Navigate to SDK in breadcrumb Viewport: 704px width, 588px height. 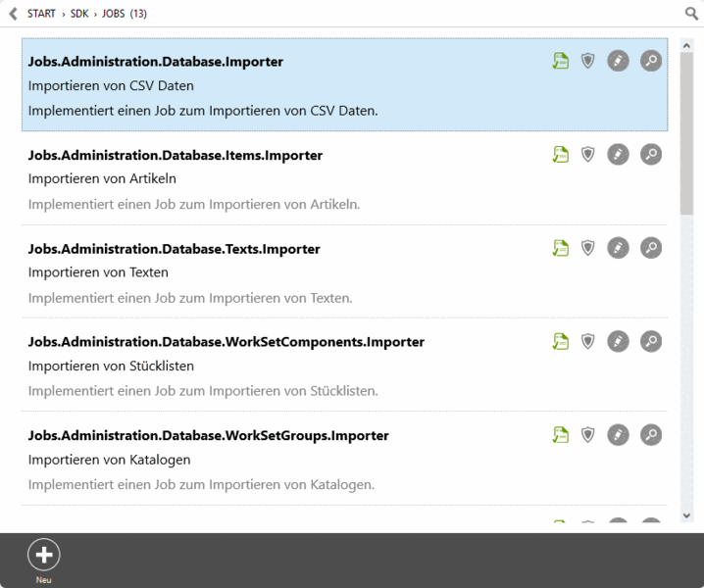79,14
